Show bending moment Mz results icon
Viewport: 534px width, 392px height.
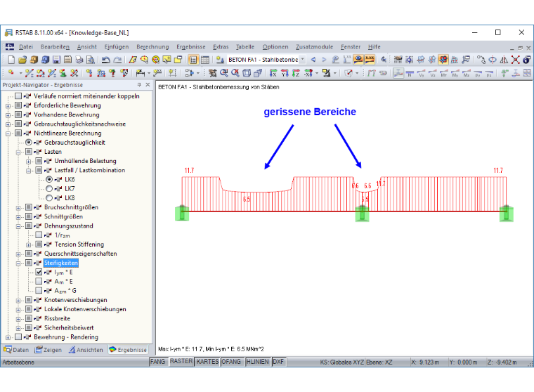(467, 73)
